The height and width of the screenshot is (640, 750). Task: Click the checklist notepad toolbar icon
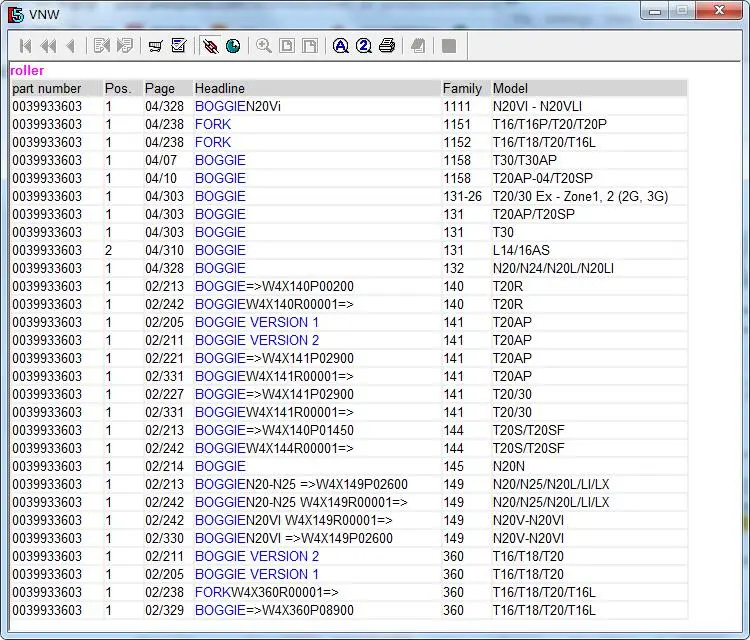[179, 46]
